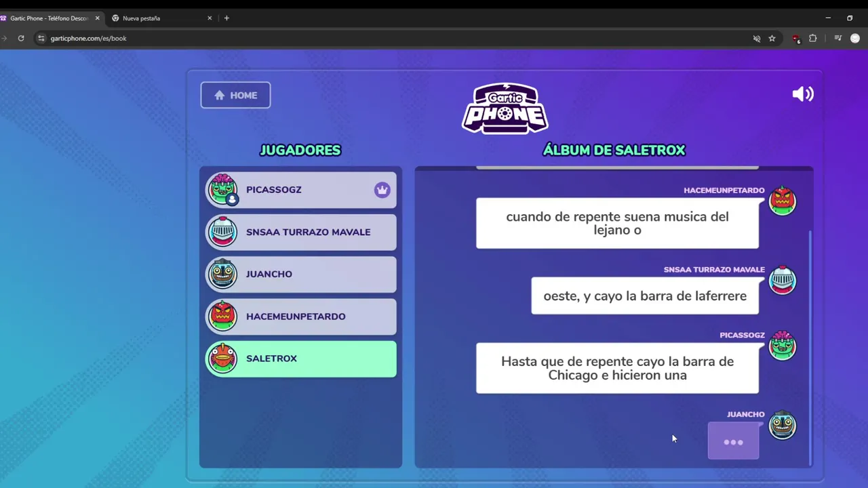
Task: Close the Gartic Phone tab
Action: [97, 18]
